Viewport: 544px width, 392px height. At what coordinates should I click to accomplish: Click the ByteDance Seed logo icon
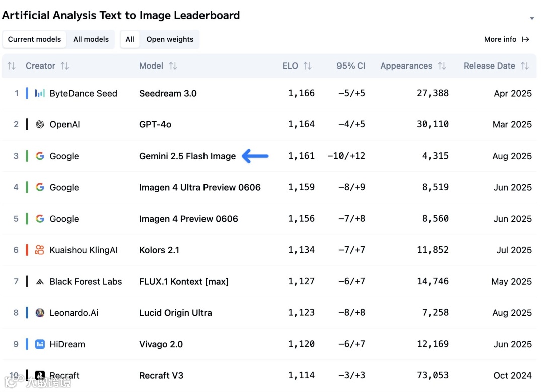(40, 93)
